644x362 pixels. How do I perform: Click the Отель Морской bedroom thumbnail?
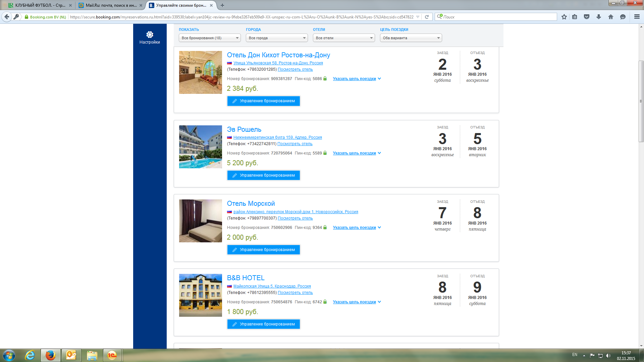point(201,221)
